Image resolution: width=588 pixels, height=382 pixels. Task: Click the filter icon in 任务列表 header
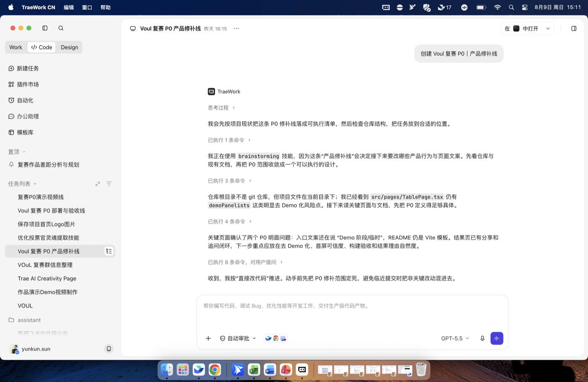point(109,184)
